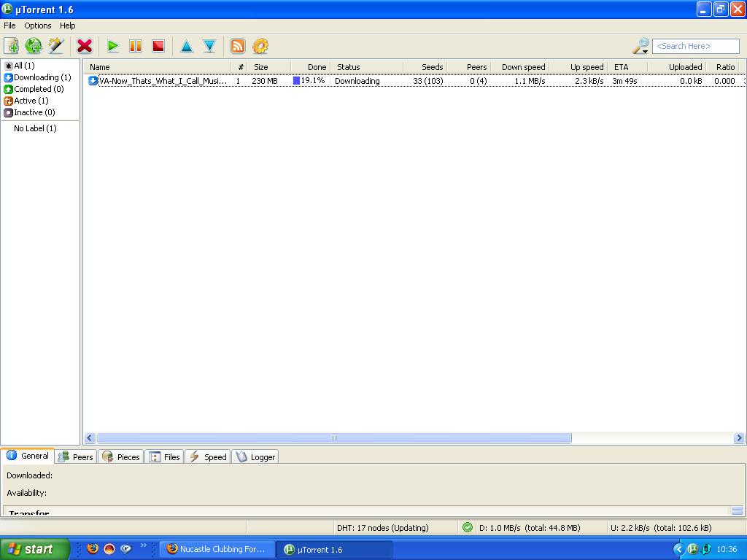The width and height of the screenshot is (747, 560).
Task: Move torrent down the queue
Action: click(209, 46)
